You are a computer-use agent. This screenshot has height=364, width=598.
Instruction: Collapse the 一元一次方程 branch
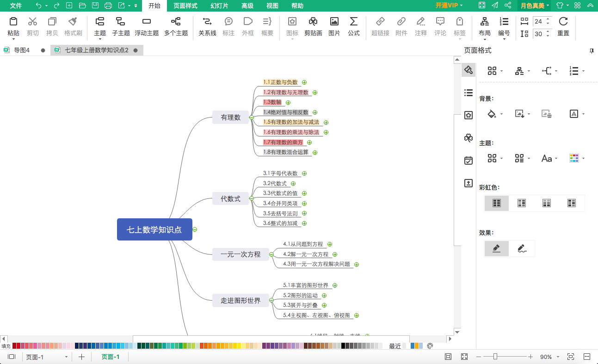coord(271,254)
